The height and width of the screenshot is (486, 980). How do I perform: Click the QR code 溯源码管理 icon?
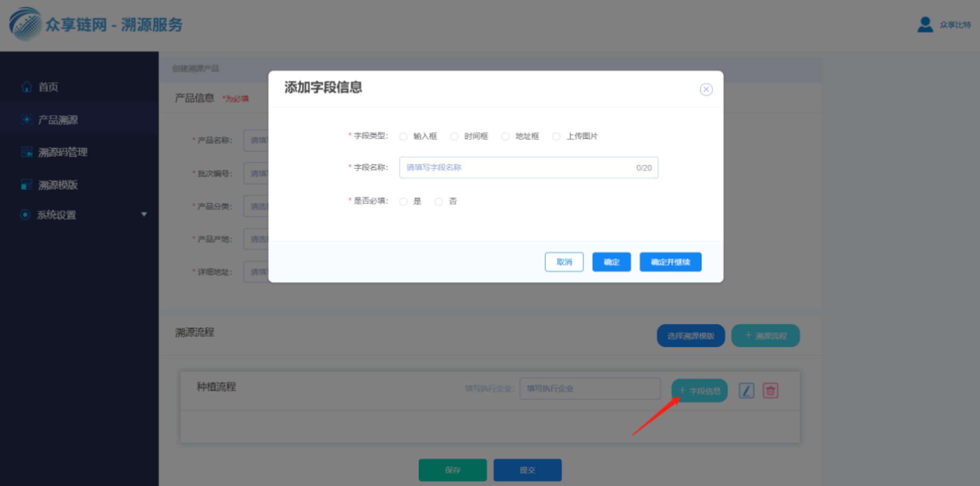[26, 152]
